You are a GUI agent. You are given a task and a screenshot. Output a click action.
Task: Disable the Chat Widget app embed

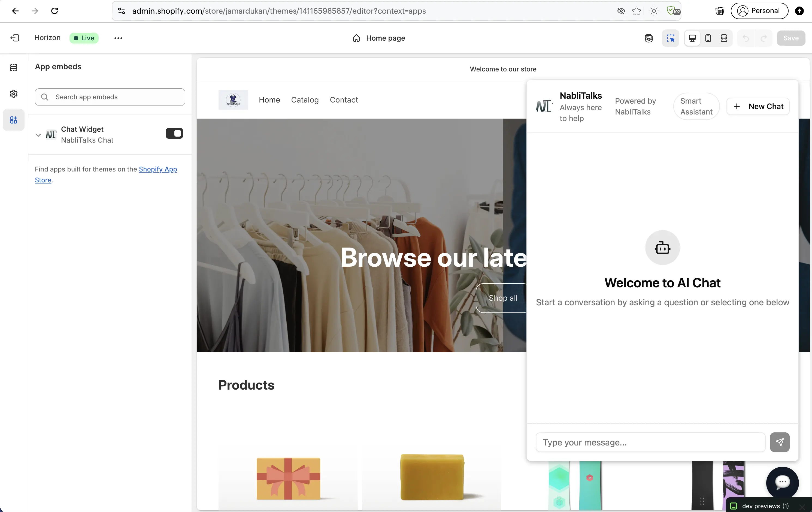[174, 134]
